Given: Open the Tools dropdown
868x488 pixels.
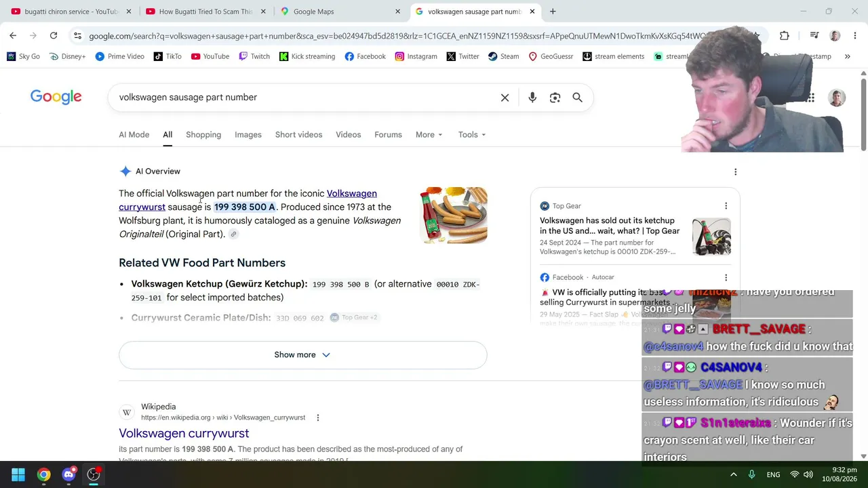Looking at the screenshot, I should tap(472, 135).
